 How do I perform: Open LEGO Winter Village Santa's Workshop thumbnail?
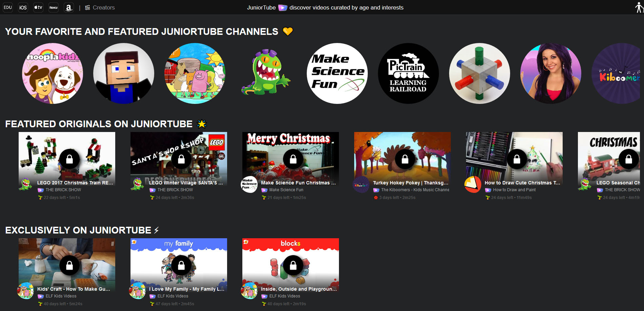pos(179,159)
